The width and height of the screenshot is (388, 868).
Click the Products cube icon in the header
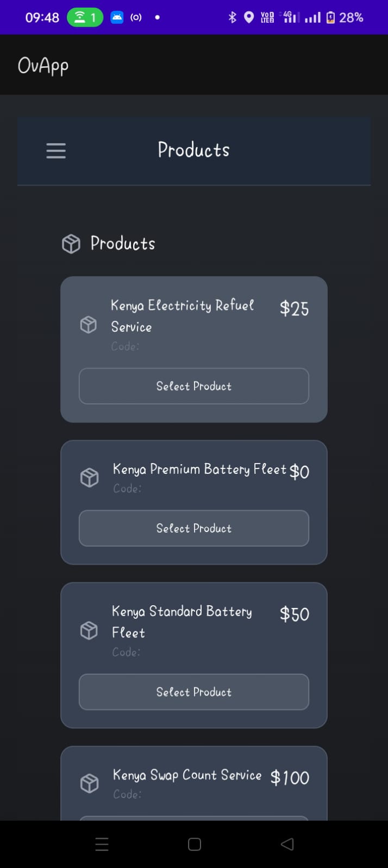[71, 244]
